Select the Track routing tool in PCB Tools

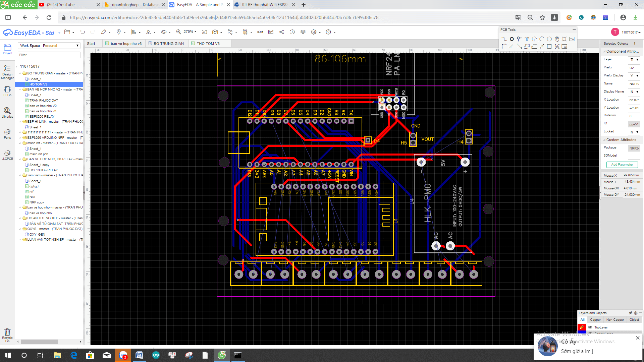pos(504,39)
